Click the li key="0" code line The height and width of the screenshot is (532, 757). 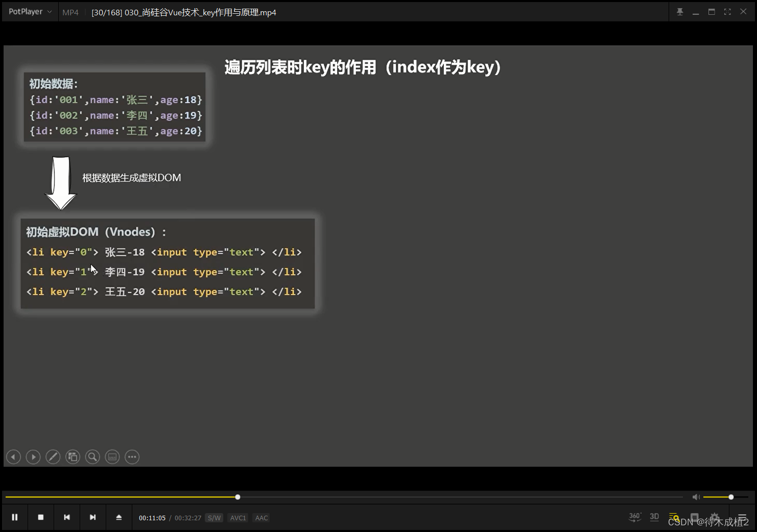164,252
